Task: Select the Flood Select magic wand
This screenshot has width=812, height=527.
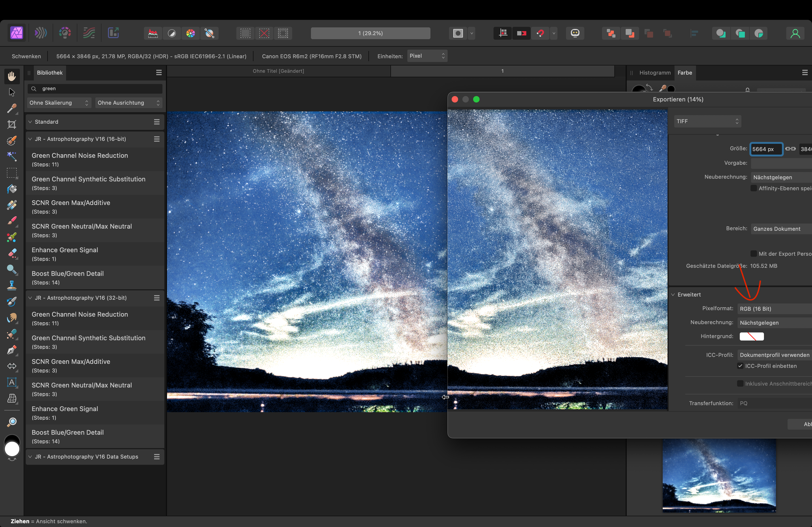Action: point(12,156)
